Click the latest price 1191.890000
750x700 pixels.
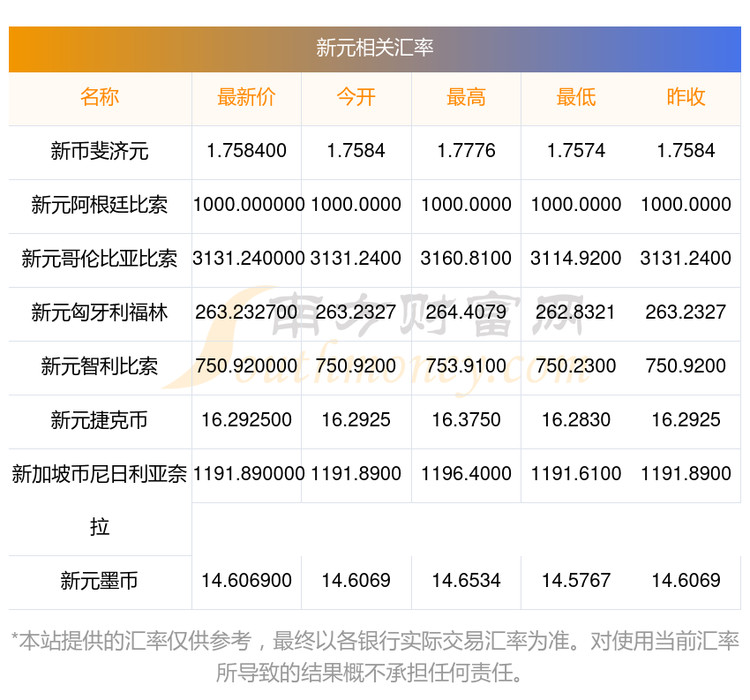[x=249, y=474]
